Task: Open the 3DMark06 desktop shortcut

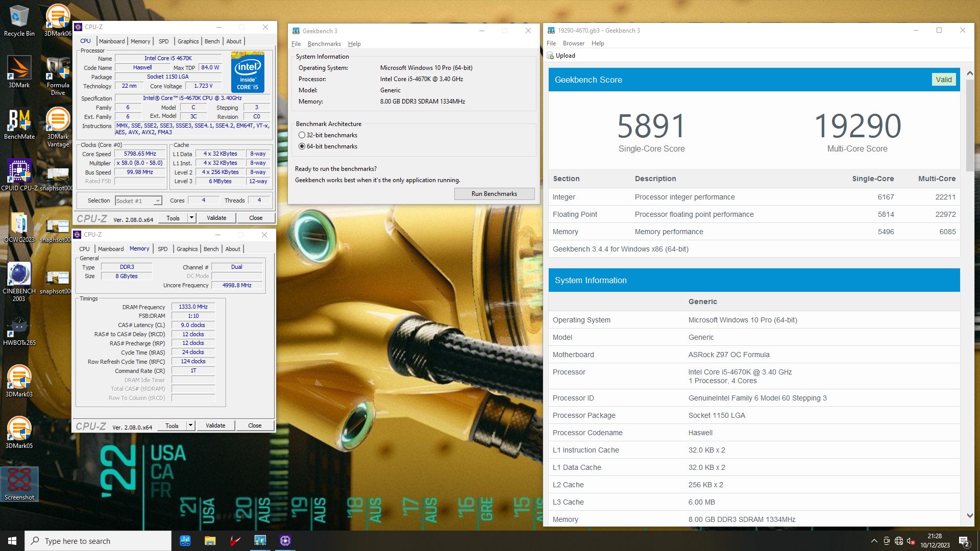Action: tap(58, 21)
